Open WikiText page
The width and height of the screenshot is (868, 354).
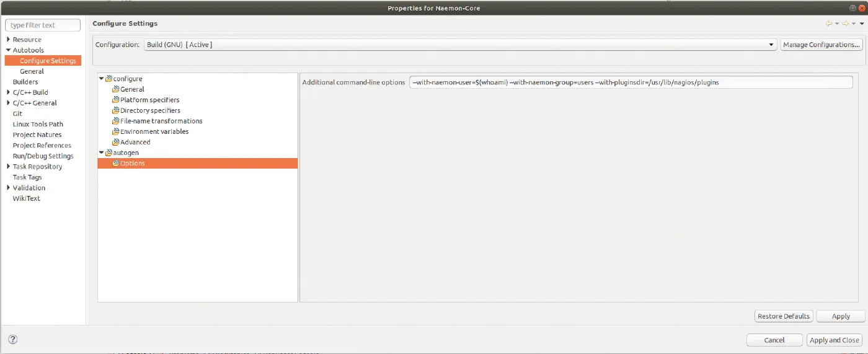point(26,198)
